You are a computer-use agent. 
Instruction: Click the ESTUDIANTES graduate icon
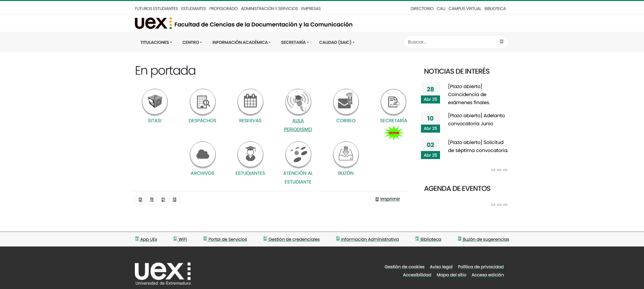(x=250, y=154)
